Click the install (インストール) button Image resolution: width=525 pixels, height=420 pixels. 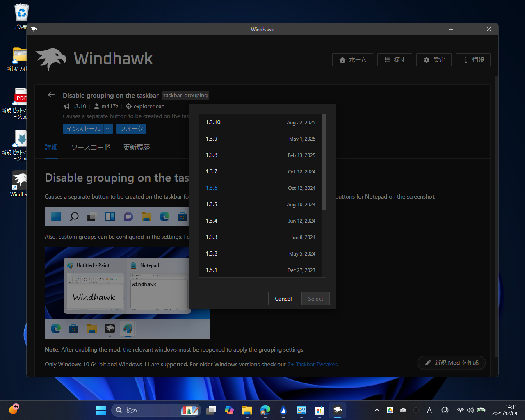(x=83, y=129)
